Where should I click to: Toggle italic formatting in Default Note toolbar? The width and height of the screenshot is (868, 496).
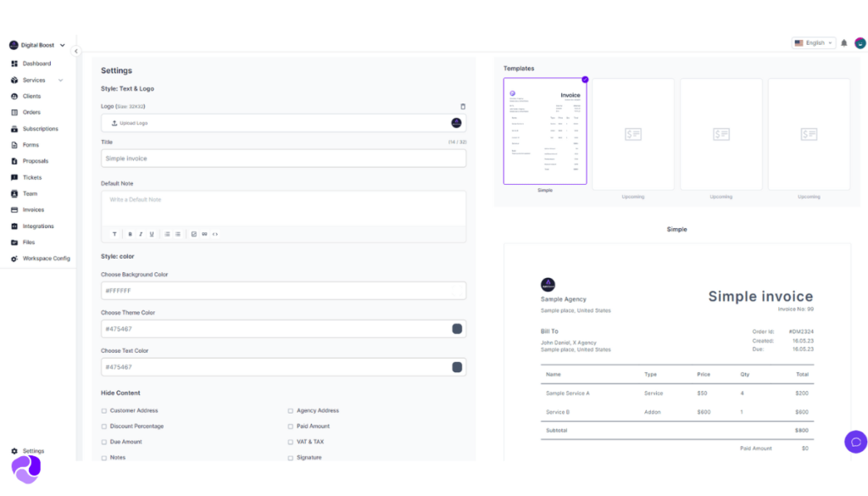(141, 234)
